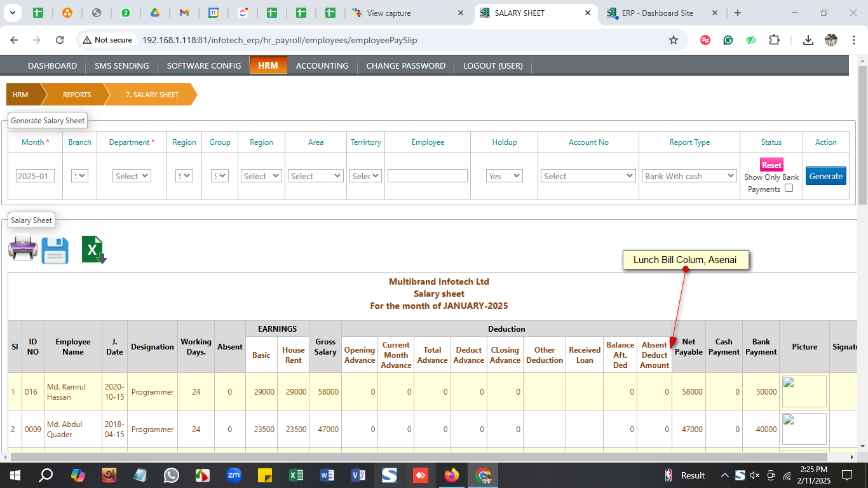Open the Department dropdown
868x488 pixels.
[x=132, y=176]
